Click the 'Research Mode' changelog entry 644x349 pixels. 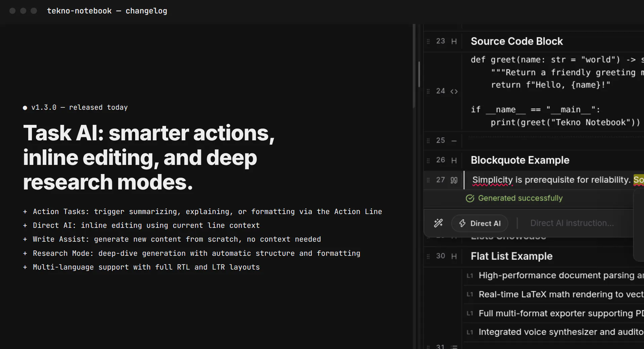click(196, 253)
